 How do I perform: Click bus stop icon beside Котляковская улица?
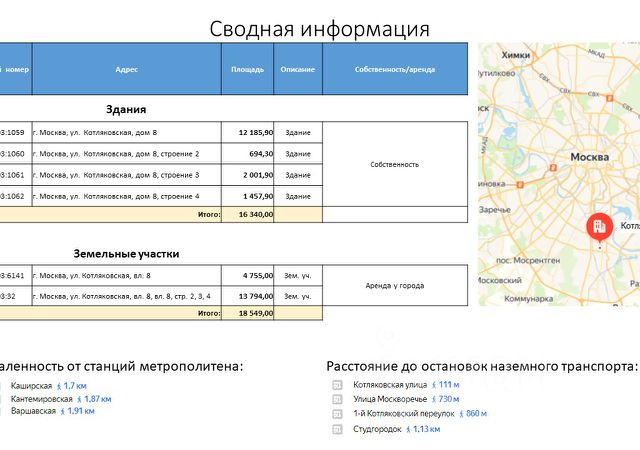(337, 385)
